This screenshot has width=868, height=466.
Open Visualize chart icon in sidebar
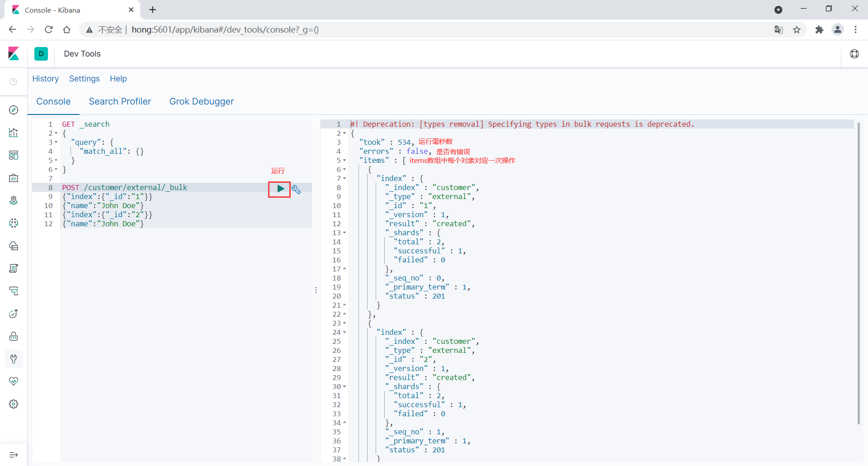tap(14, 133)
